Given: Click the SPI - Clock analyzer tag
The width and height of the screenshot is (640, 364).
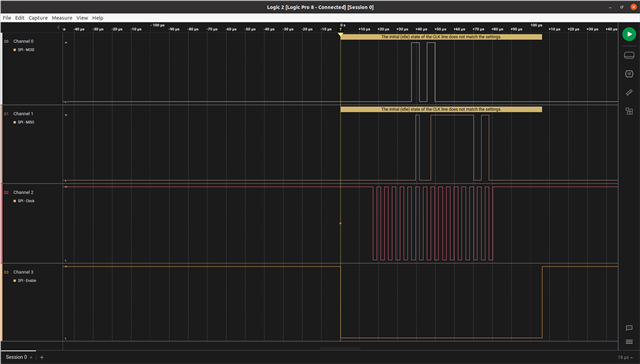Looking at the screenshot, I should [x=24, y=201].
